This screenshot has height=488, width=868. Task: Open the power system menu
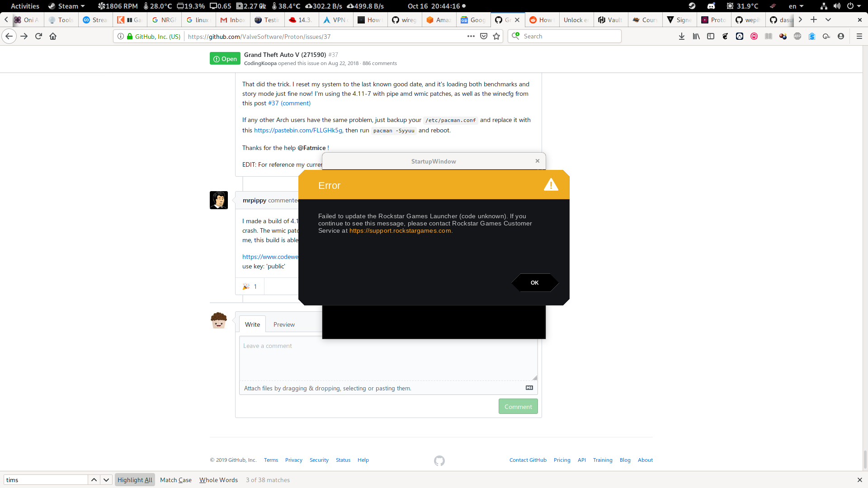(x=854, y=6)
